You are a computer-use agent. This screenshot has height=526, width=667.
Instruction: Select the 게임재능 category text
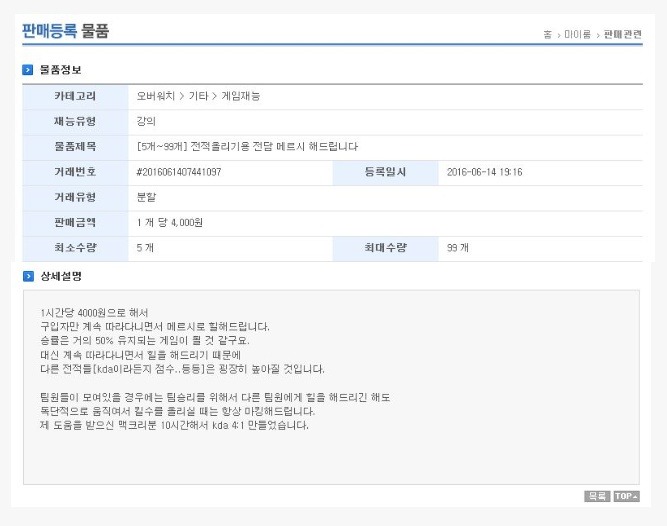click(240, 96)
